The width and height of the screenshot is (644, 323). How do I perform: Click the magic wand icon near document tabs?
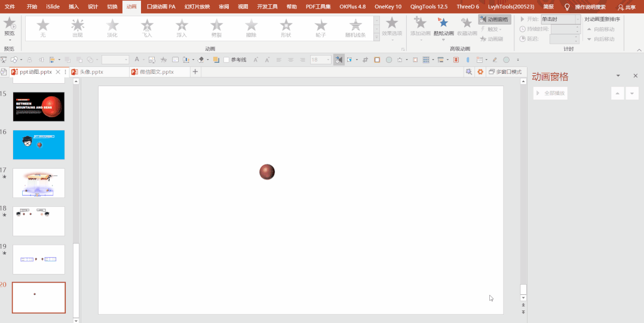coord(468,72)
